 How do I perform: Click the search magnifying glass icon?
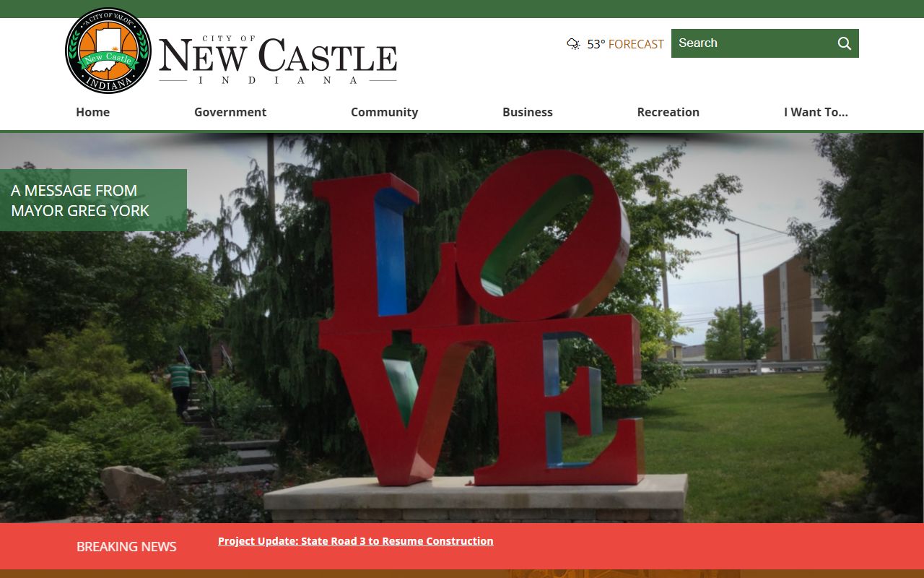844,43
